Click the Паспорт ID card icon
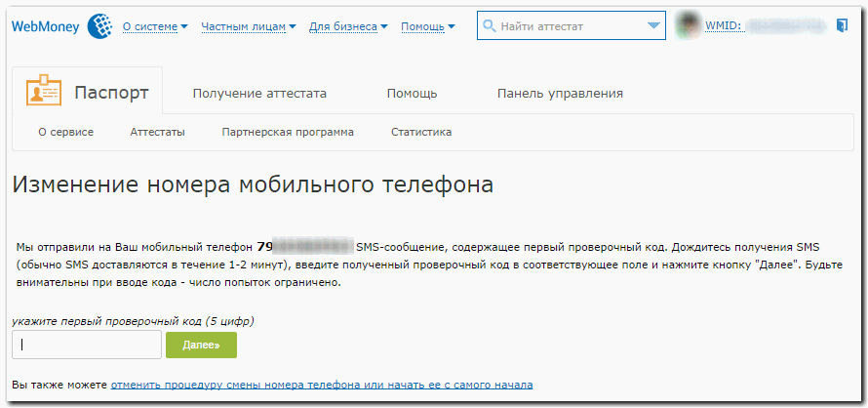Image resolution: width=868 pixels, height=408 pixels. [44, 93]
